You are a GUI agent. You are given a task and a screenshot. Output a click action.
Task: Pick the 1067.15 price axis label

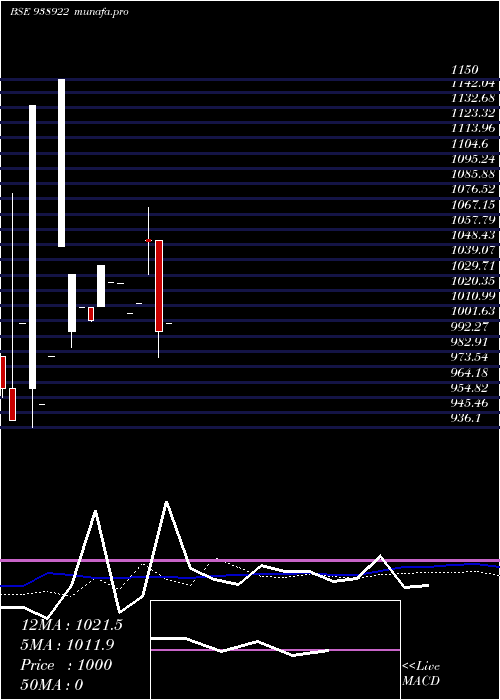tap(472, 204)
